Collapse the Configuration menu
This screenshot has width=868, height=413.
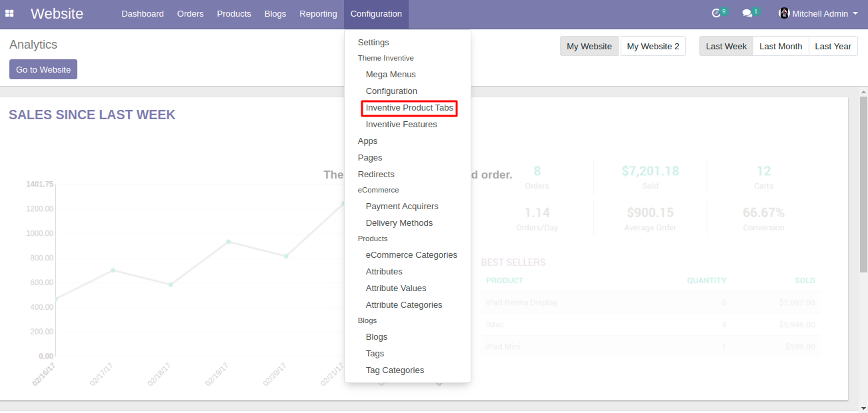pyautogui.click(x=376, y=14)
